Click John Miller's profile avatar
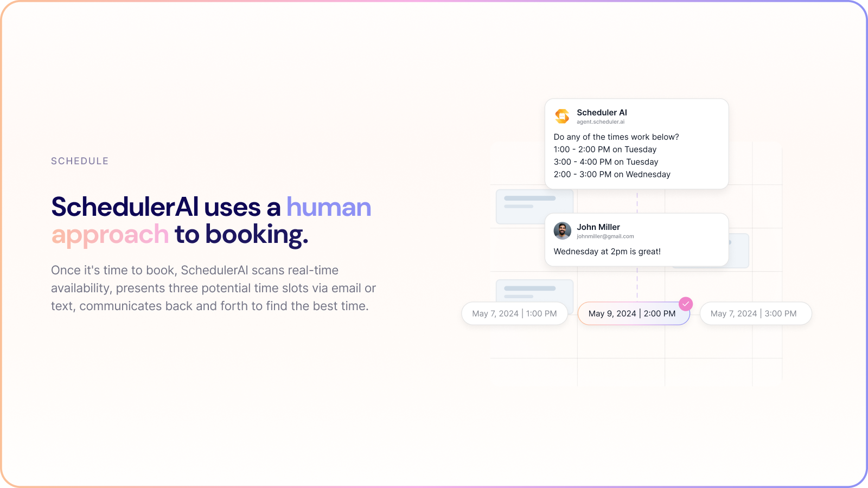868x488 pixels. tap(562, 230)
